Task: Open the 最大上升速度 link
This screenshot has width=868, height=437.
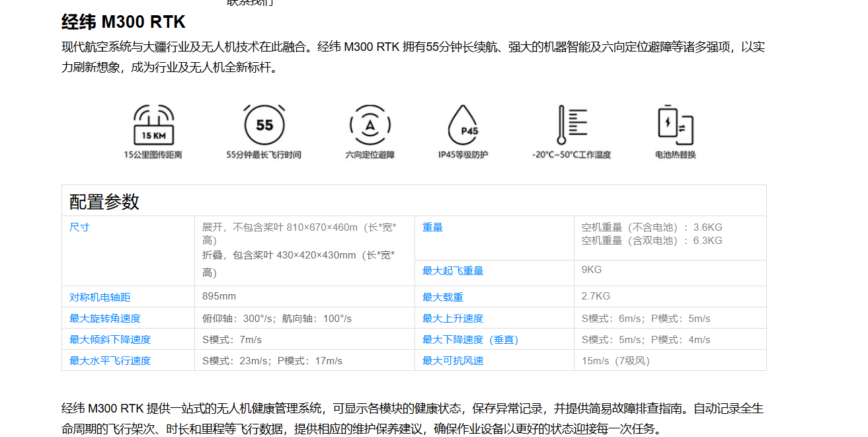Action: pos(453,319)
